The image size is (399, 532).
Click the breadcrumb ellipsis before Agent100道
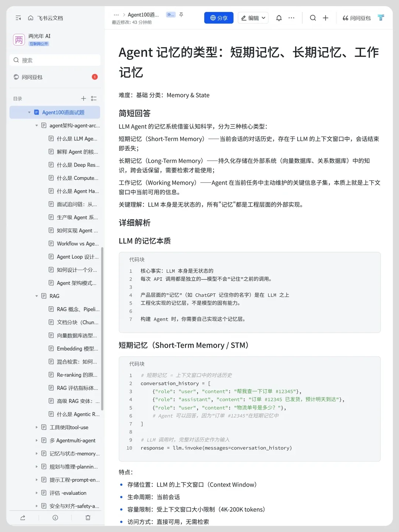pos(116,15)
